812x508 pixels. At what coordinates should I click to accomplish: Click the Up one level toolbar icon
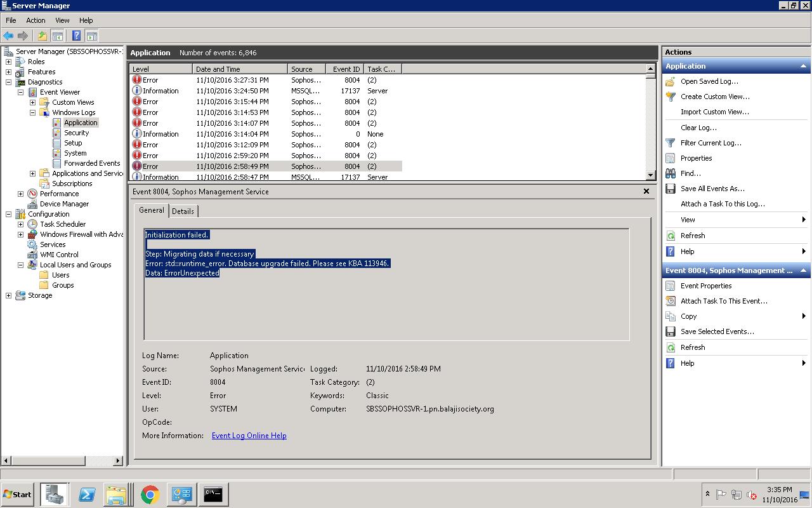(42, 36)
